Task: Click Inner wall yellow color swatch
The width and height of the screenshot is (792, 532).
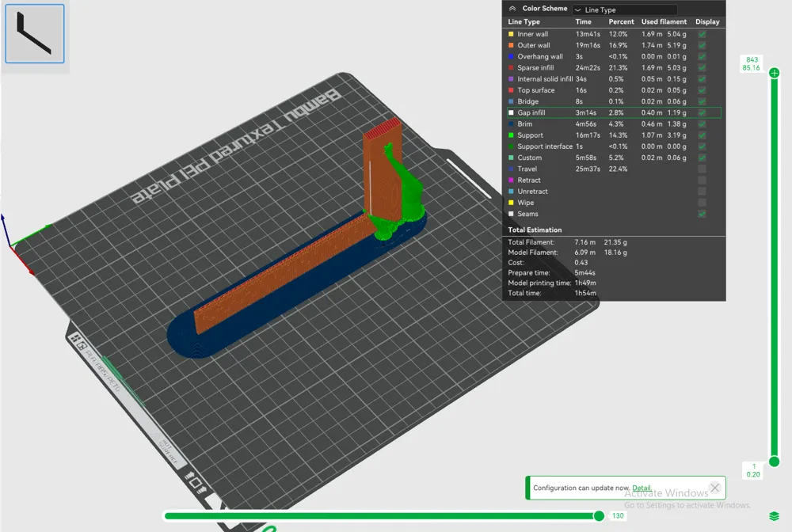Action: click(511, 34)
